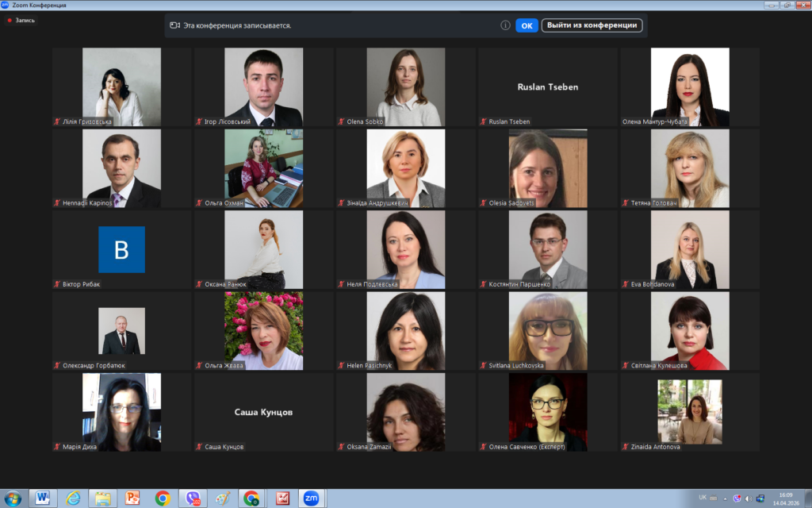Click the muted microphone icon beside Ігор Лісовський
The width and height of the screenshot is (812, 508).
click(x=199, y=121)
